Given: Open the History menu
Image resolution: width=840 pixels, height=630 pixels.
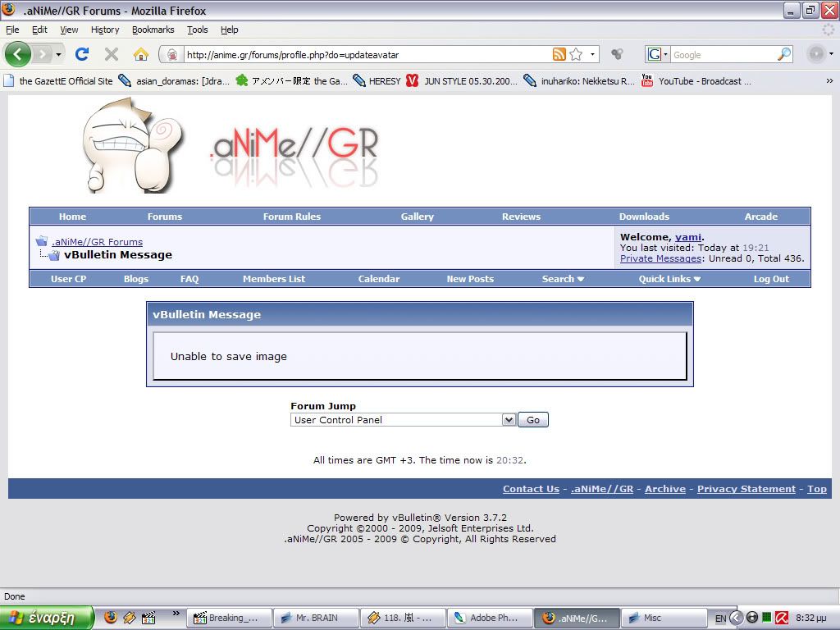Looking at the screenshot, I should click(105, 30).
